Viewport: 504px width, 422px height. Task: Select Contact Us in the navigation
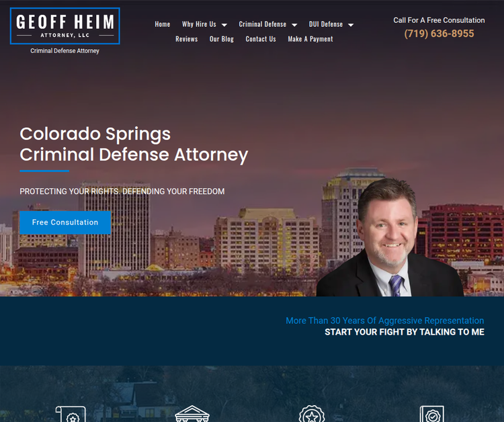[261, 39]
